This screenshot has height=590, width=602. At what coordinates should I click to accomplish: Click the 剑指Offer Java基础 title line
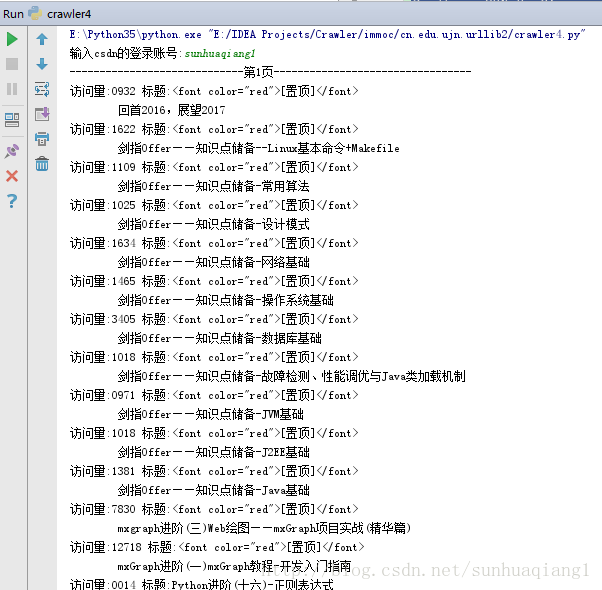point(213,490)
